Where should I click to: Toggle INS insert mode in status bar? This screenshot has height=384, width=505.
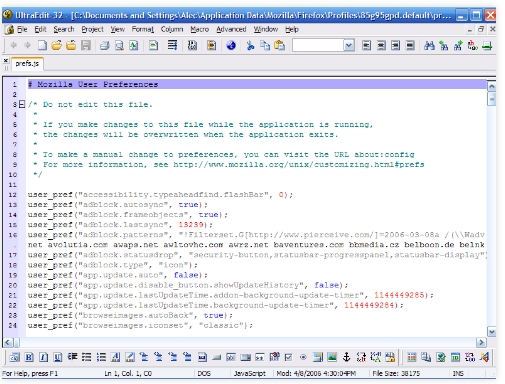[x=458, y=374]
